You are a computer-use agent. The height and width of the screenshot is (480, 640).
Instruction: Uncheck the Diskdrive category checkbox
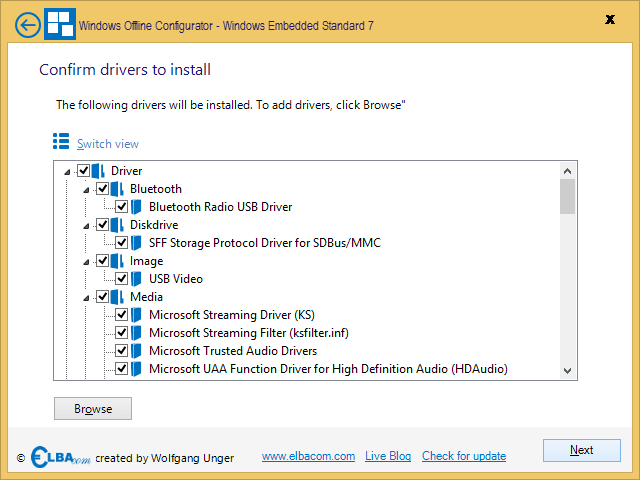click(x=102, y=224)
